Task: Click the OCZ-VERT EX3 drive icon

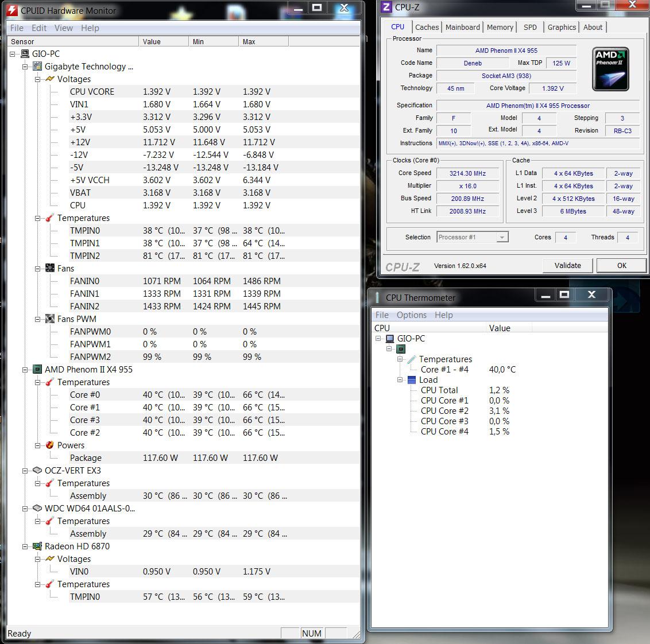Action: click(x=37, y=470)
